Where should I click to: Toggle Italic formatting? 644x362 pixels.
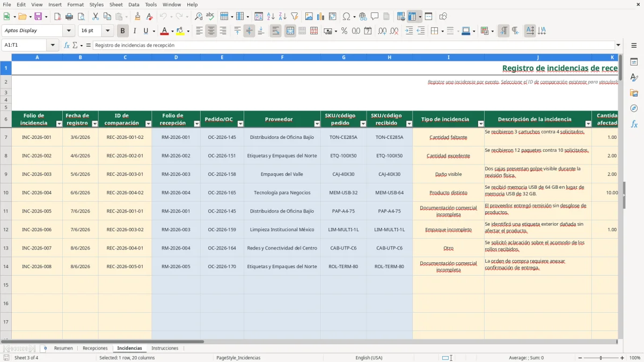coord(135,31)
